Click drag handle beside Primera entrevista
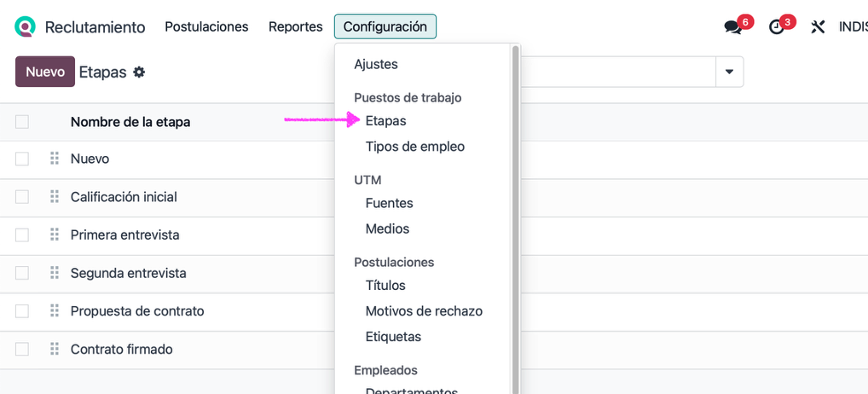This screenshot has height=394, width=868. (55, 235)
